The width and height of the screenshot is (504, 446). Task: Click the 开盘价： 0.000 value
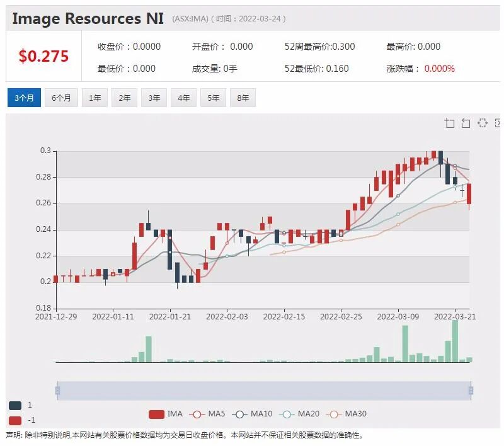222,47
